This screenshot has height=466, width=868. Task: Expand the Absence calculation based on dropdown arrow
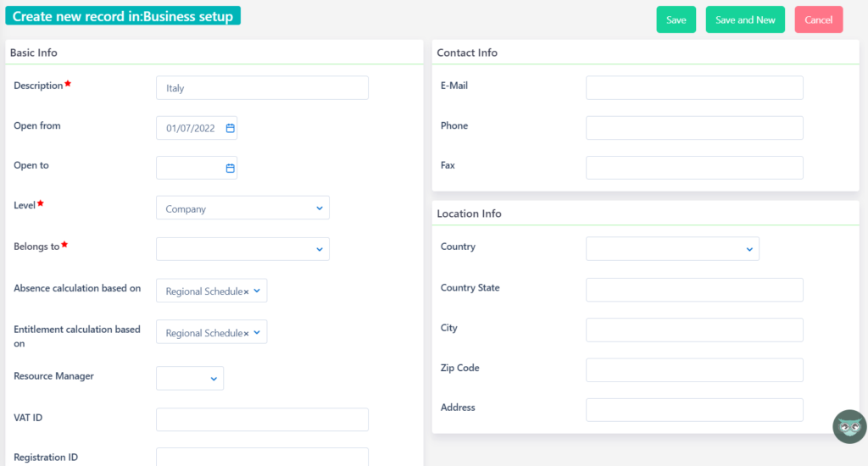(257, 291)
